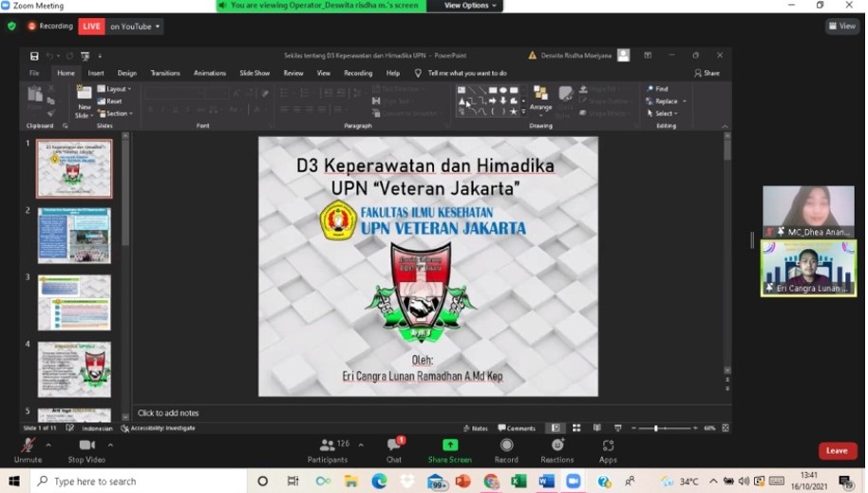
Task: Click Reset in the Slides group
Action: (x=109, y=101)
